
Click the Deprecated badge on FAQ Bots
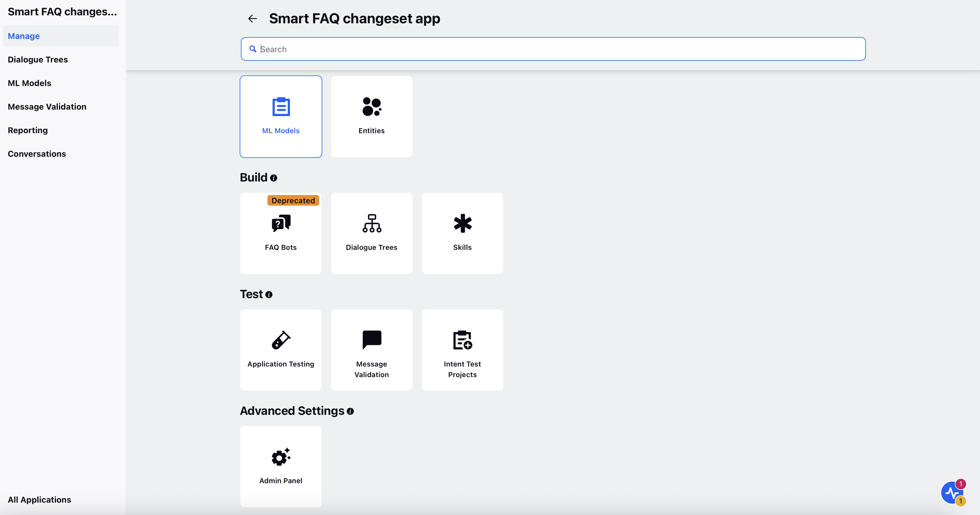click(x=293, y=201)
